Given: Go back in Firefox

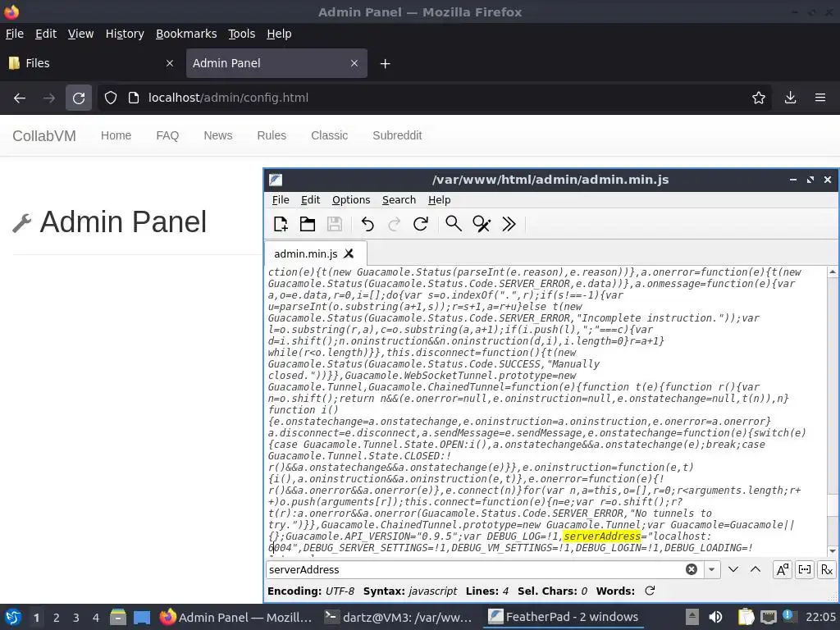Looking at the screenshot, I should tap(20, 98).
